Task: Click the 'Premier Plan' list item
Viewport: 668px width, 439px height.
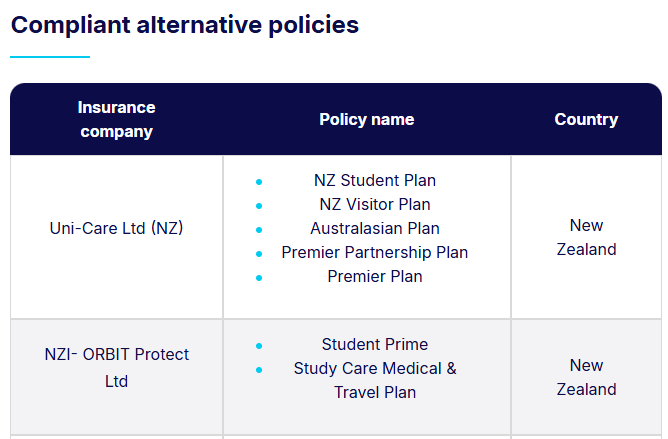Action: (x=375, y=276)
